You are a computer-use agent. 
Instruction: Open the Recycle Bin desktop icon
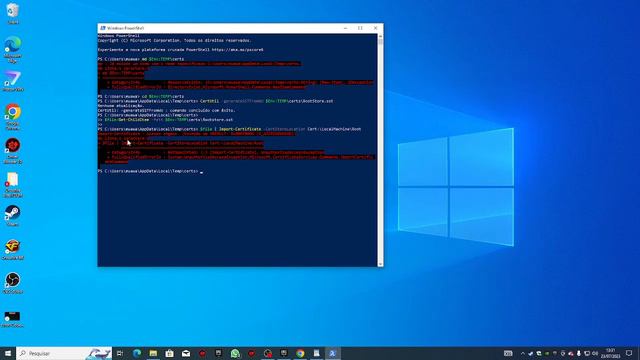13,13
